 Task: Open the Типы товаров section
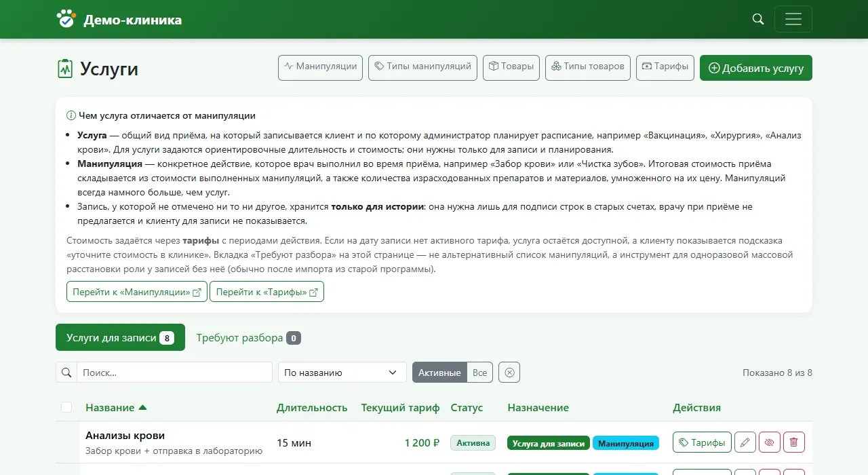(588, 68)
